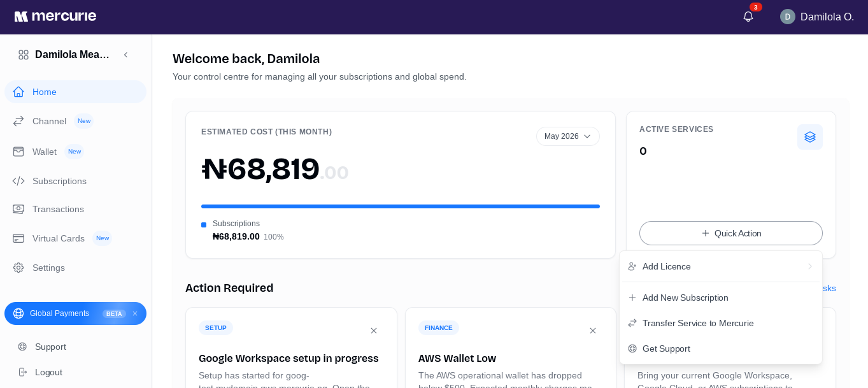Select Transfer Service to Mercurie

[721, 323]
